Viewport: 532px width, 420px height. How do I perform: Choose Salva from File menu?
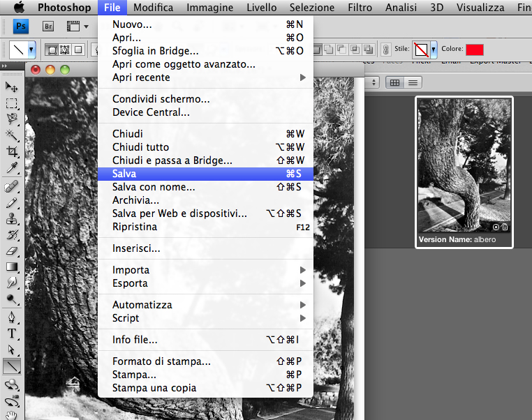coord(205,174)
